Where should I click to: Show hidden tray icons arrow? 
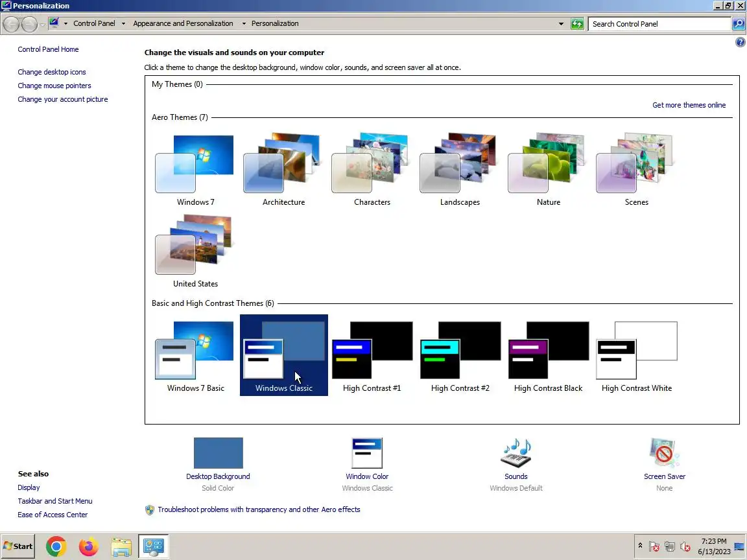tap(640, 546)
